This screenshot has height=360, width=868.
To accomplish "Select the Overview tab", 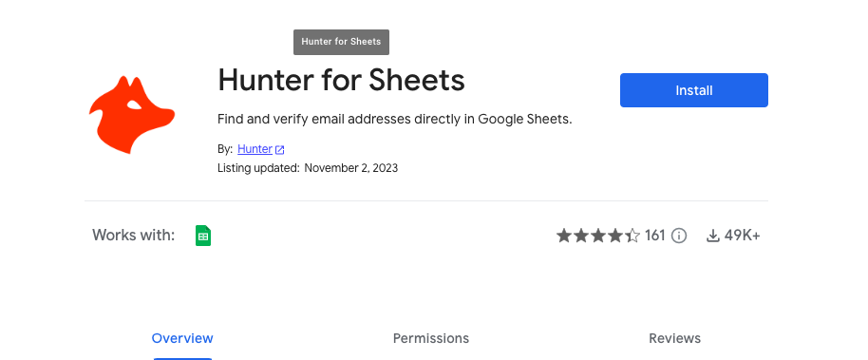I will coord(182,338).
